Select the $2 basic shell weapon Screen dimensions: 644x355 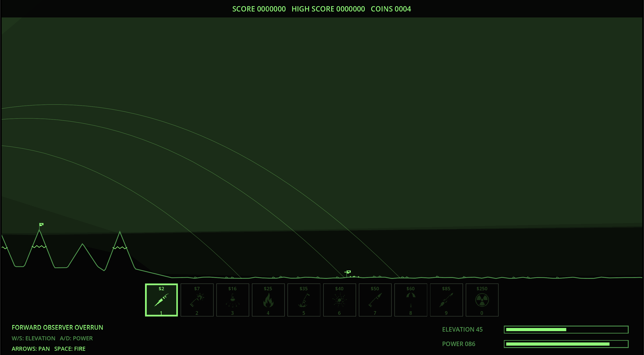pos(161,300)
